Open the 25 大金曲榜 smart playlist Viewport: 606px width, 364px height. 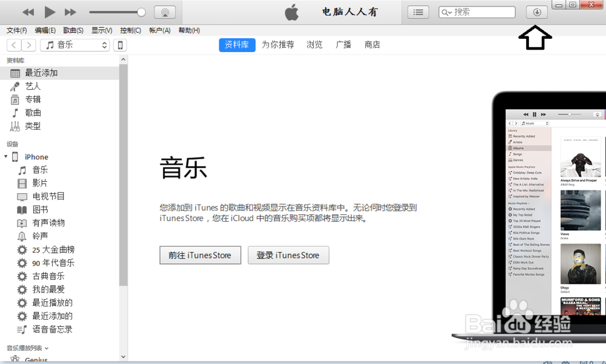click(59, 250)
